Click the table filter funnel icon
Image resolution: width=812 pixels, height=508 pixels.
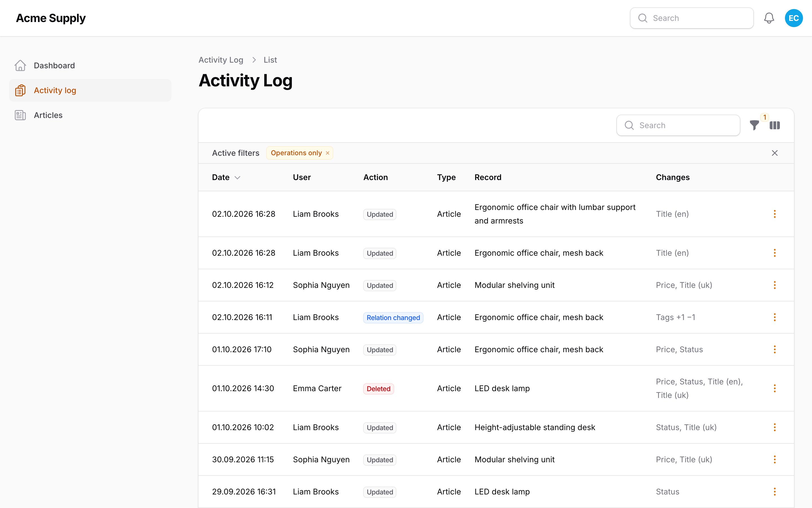(x=754, y=125)
